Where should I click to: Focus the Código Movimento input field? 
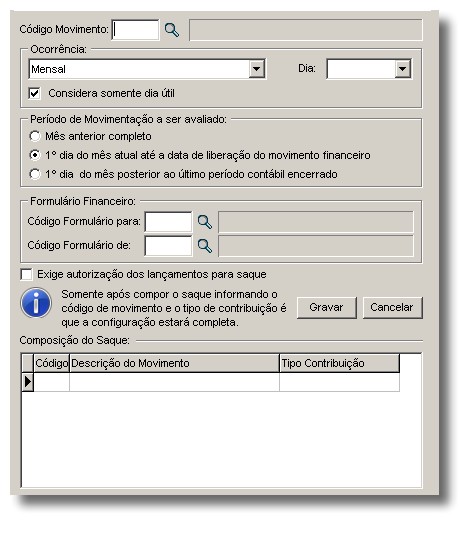(x=135, y=30)
